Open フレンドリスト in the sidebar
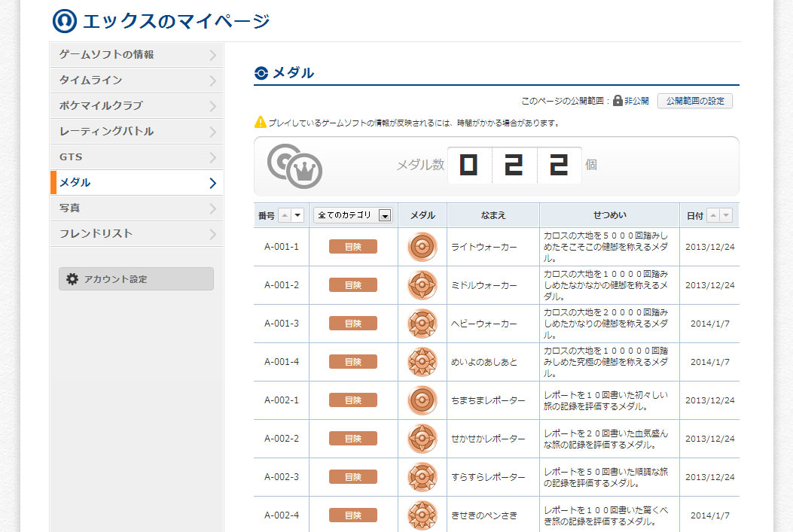 tap(136, 234)
